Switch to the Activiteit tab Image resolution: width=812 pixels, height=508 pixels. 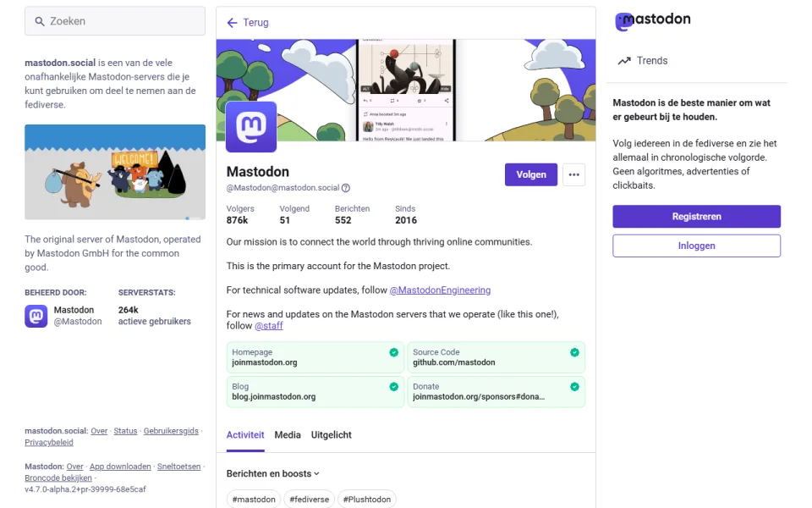coord(245,435)
